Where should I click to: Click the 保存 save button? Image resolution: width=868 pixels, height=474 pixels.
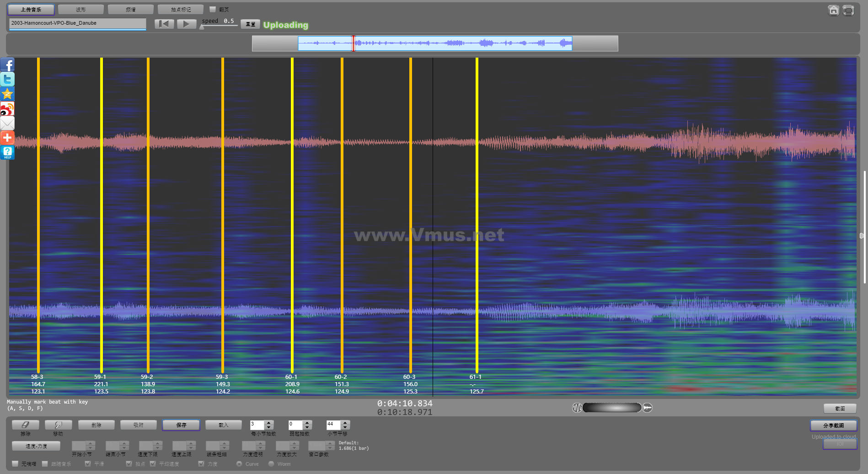[x=181, y=425]
